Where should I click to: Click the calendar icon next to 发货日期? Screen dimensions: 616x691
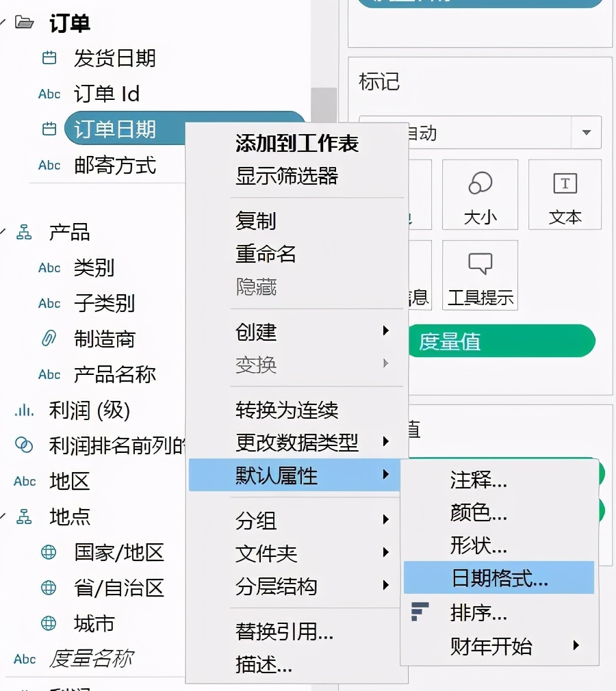point(49,58)
